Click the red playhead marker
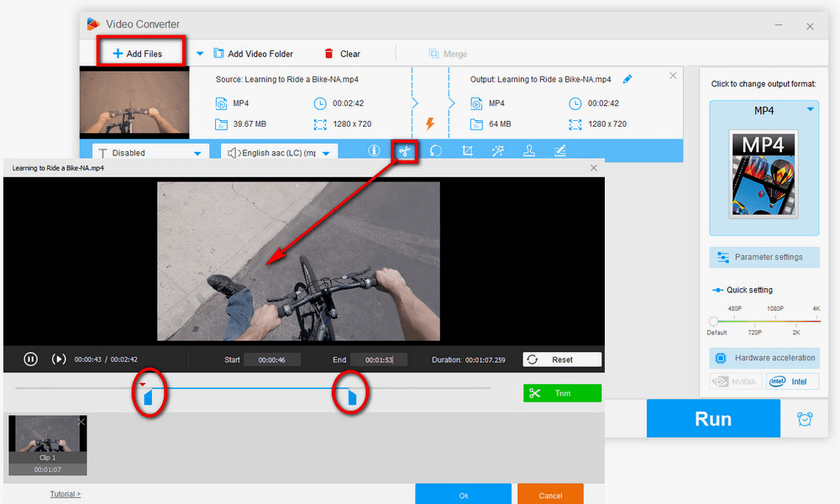The height and width of the screenshot is (504, 840). coord(143,385)
